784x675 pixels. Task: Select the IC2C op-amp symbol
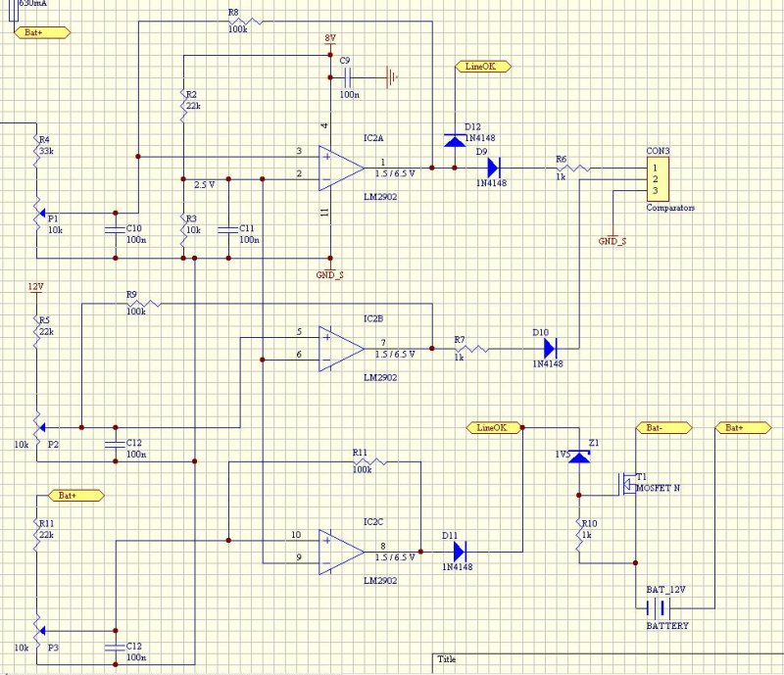point(341,552)
